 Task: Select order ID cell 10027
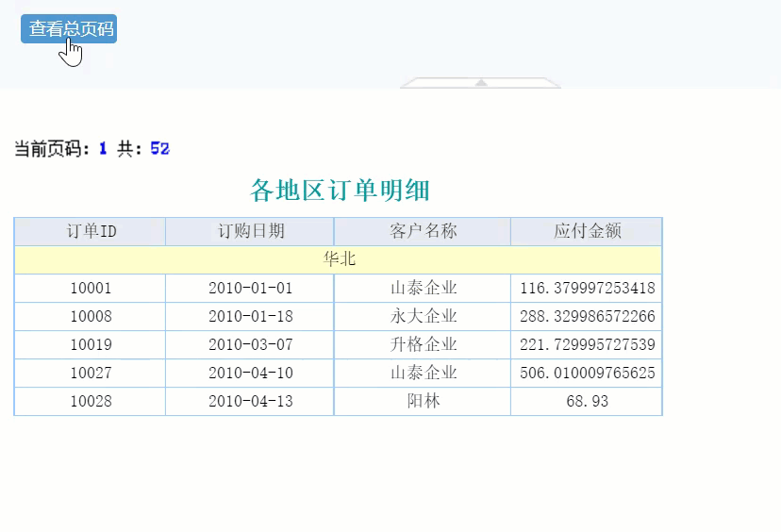(x=91, y=374)
